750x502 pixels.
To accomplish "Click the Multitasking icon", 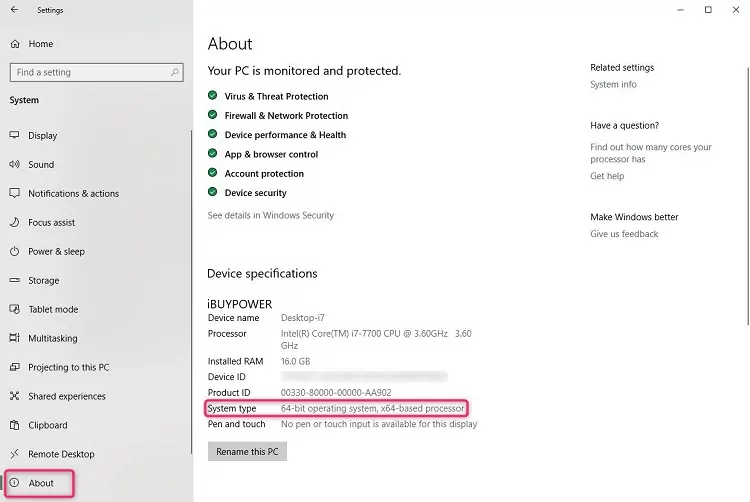I will pos(14,338).
